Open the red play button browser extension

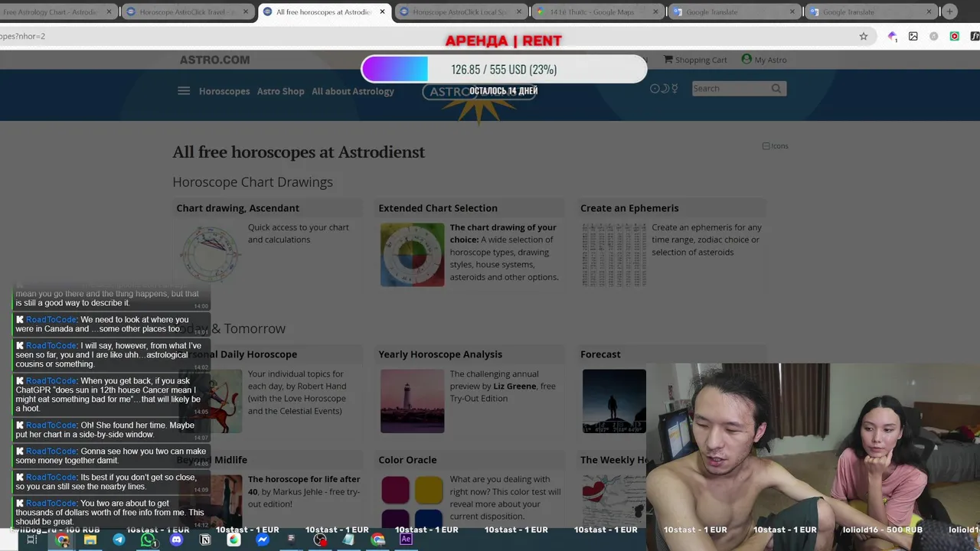(x=955, y=36)
